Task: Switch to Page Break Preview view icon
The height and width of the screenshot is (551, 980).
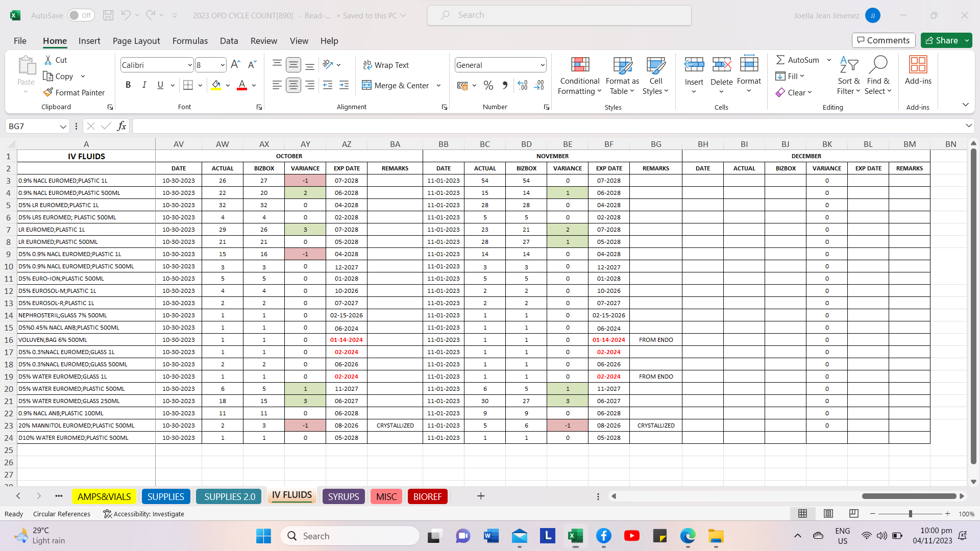Action: [x=853, y=514]
